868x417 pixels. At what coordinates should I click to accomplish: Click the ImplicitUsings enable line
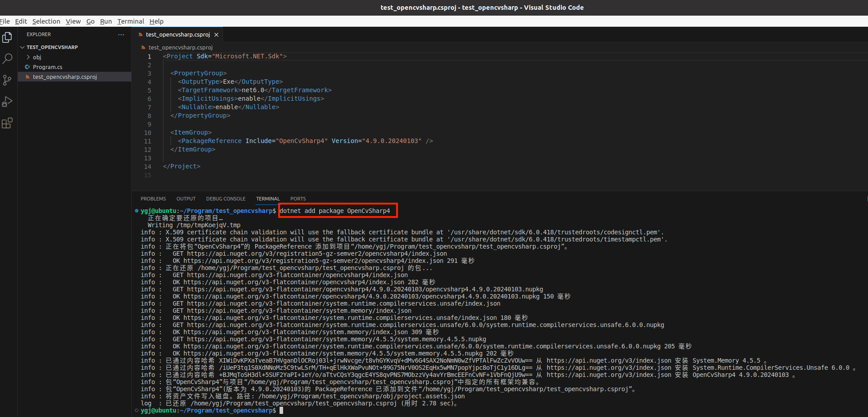[x=251, y=98]
